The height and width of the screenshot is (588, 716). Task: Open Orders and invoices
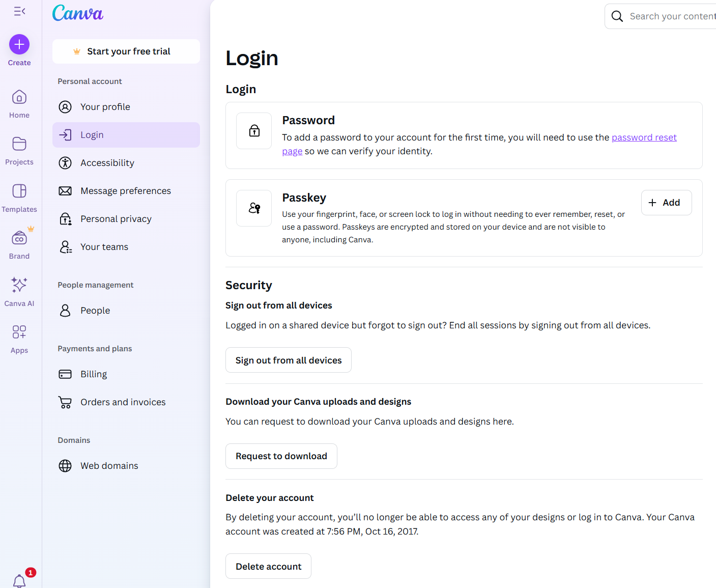(x=126, y=402)
